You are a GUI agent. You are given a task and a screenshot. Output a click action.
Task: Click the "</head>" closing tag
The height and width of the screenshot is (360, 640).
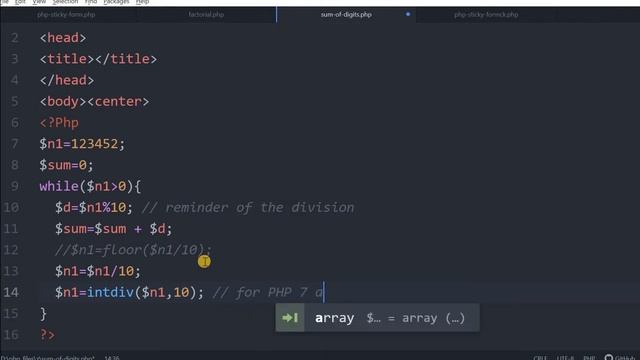(67, 80)
